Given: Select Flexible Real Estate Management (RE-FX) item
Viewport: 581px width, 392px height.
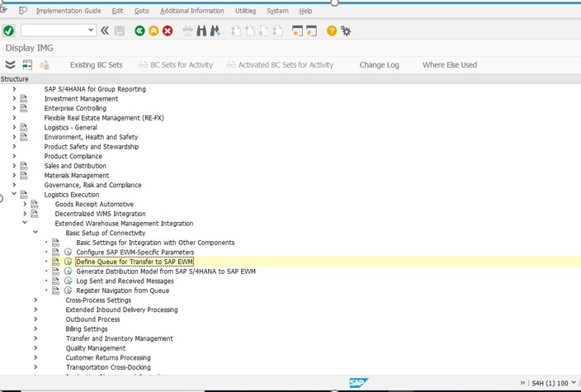Looking at the screenshot, I should pyautogui.click(x=104, y=118).
